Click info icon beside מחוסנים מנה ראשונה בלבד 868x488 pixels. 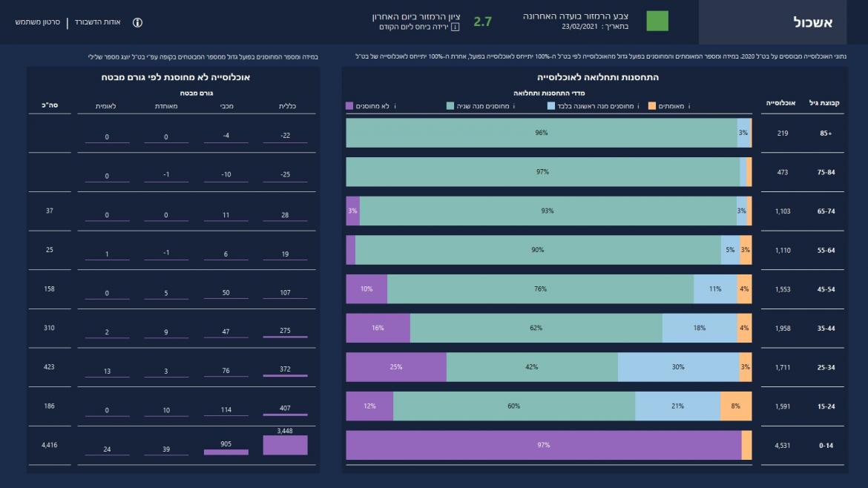point(638,106)
